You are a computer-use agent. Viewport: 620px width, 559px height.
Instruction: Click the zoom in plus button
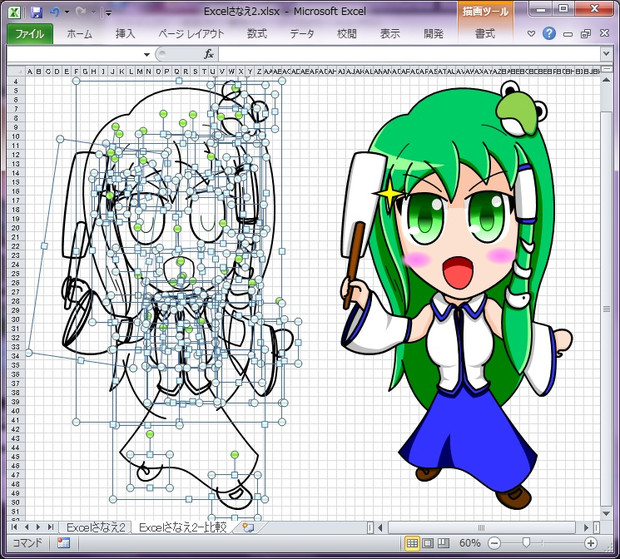(590, 544)
